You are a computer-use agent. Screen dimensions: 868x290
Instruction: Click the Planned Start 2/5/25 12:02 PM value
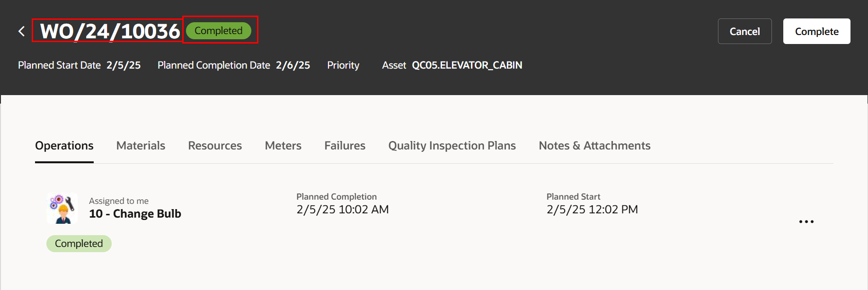(592, 210)
